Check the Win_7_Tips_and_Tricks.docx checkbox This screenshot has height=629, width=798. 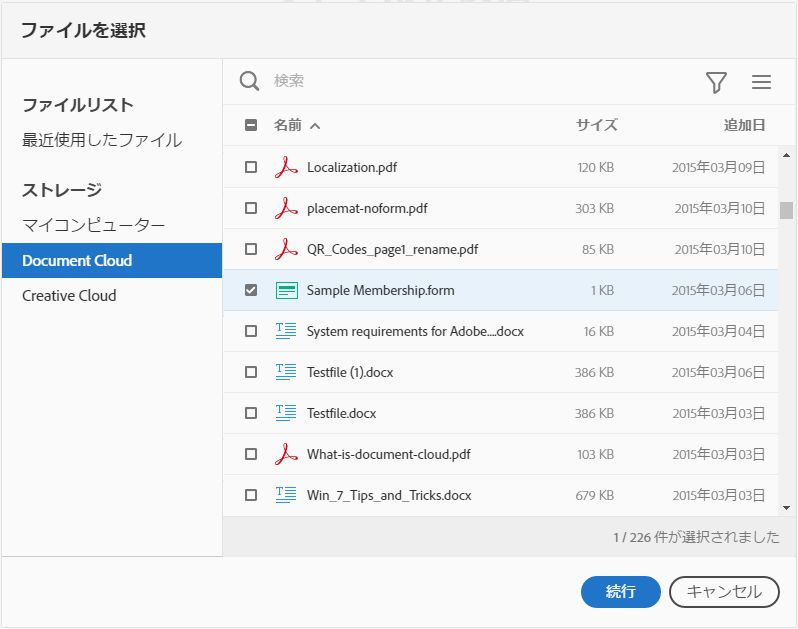(x=251, y=495)
